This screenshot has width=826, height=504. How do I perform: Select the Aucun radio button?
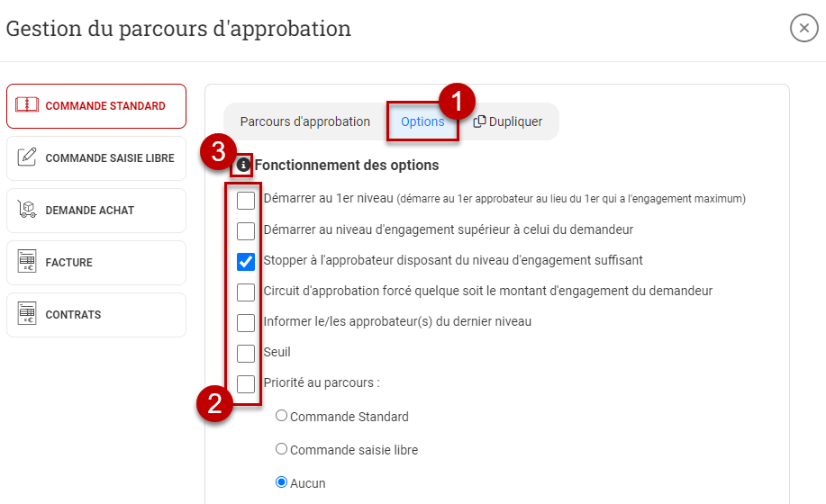(x=281, y=481)
